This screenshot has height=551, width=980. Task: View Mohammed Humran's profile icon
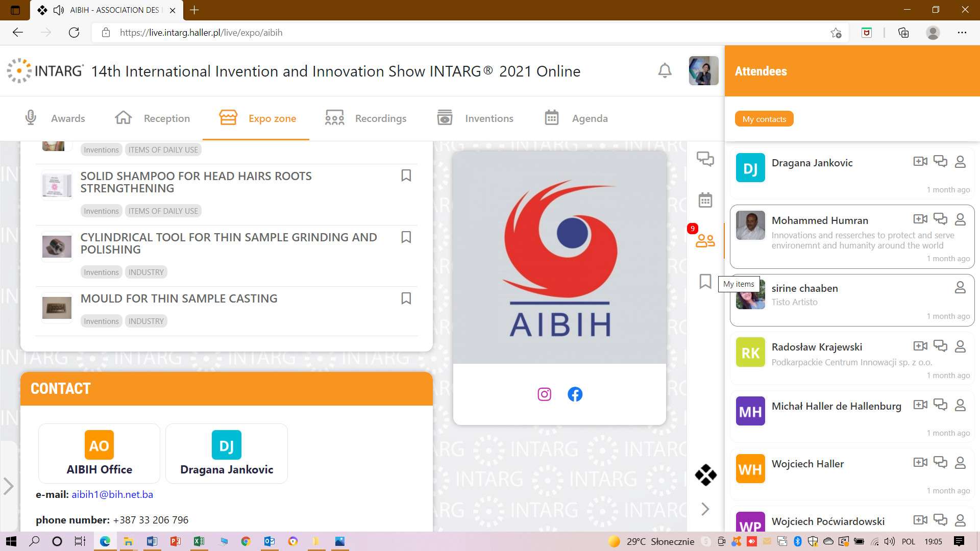960,219
